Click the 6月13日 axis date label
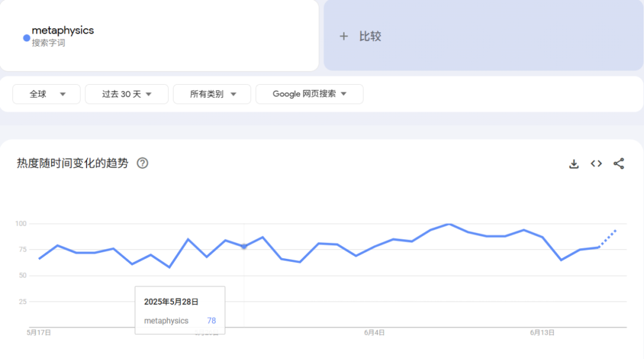644x359 pixels. pos(543,333)
